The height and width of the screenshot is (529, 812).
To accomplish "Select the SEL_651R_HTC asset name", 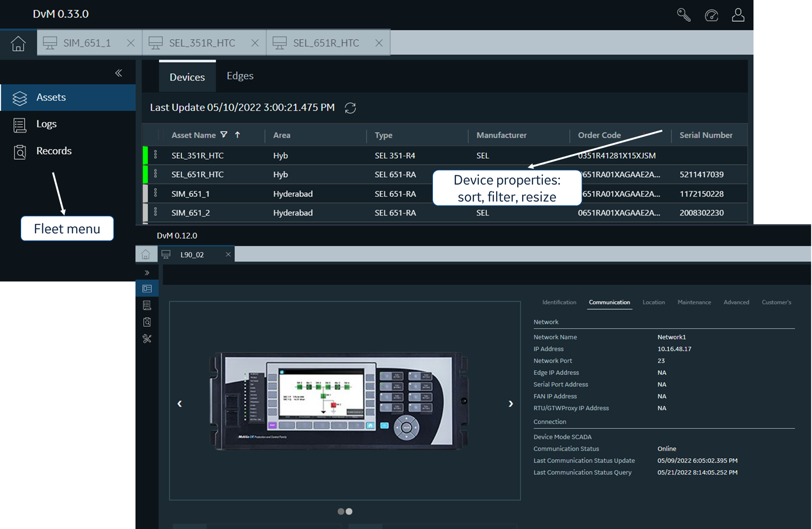I will (198, 175).
